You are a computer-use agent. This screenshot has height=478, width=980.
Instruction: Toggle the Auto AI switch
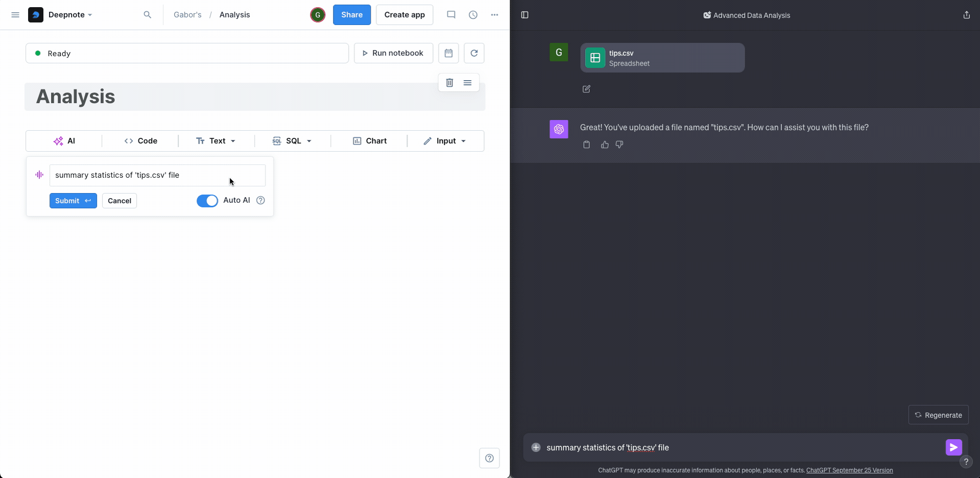point(207,201)
